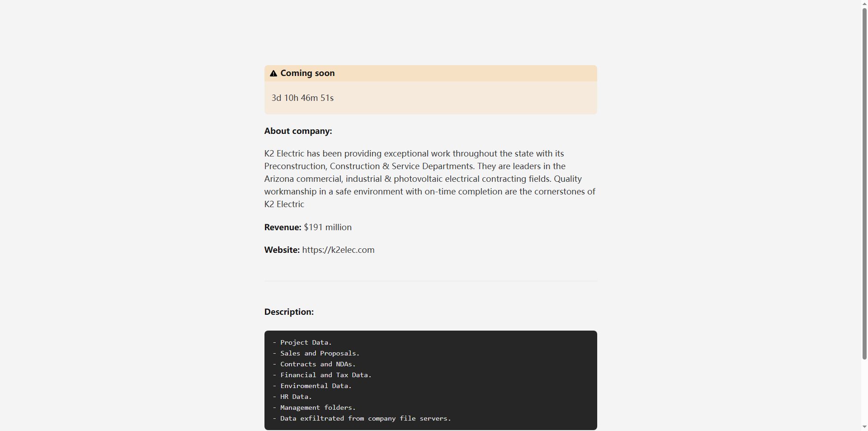Click the K2 Electric company description paragraph
The height and width of the screenshot is (431, 868).
[429, 179]
